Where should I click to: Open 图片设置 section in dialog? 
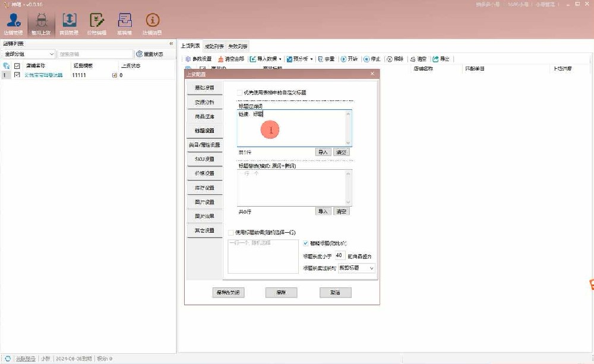(x=204, y=202)
